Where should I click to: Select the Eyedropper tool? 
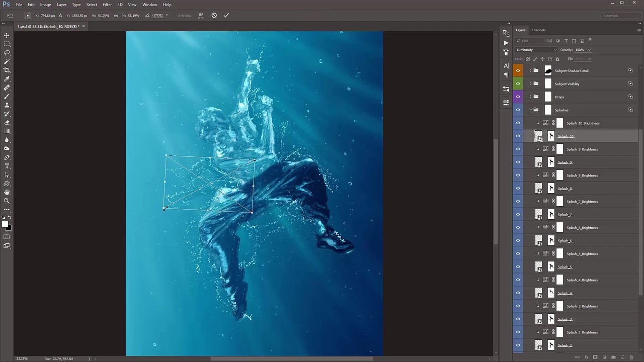pos(7,79)
